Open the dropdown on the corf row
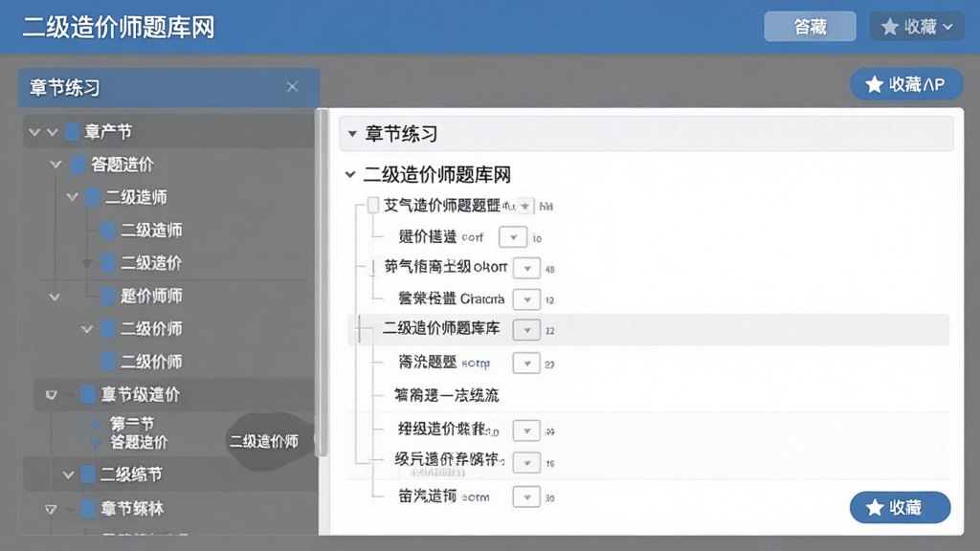The image size is (980, 551). [x=513, y=237]
